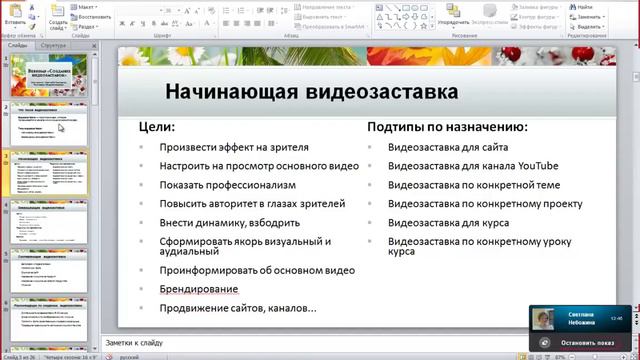Open character spacing (AV) dropdown
Viewport: 640px width, 360px height.
(176, 24)
